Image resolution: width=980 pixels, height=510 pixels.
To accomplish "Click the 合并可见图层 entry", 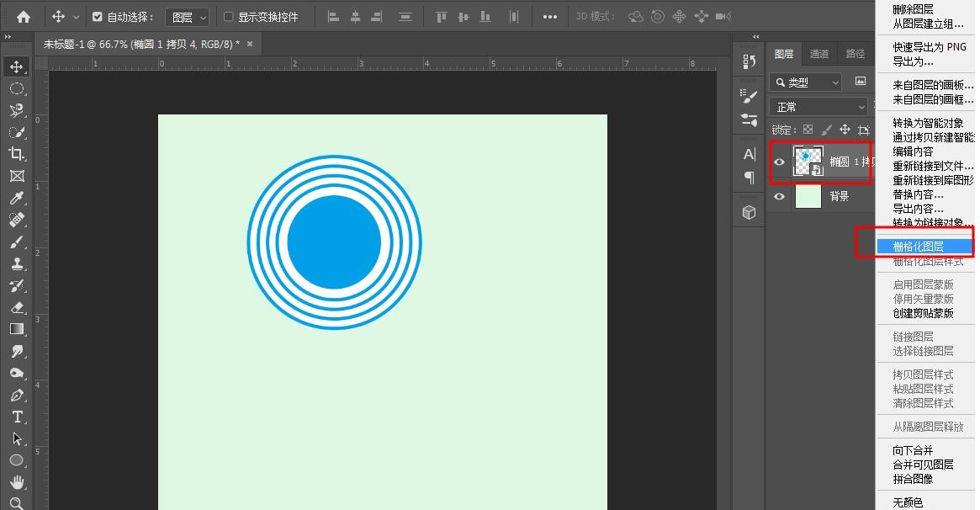I will coord(925,464).
